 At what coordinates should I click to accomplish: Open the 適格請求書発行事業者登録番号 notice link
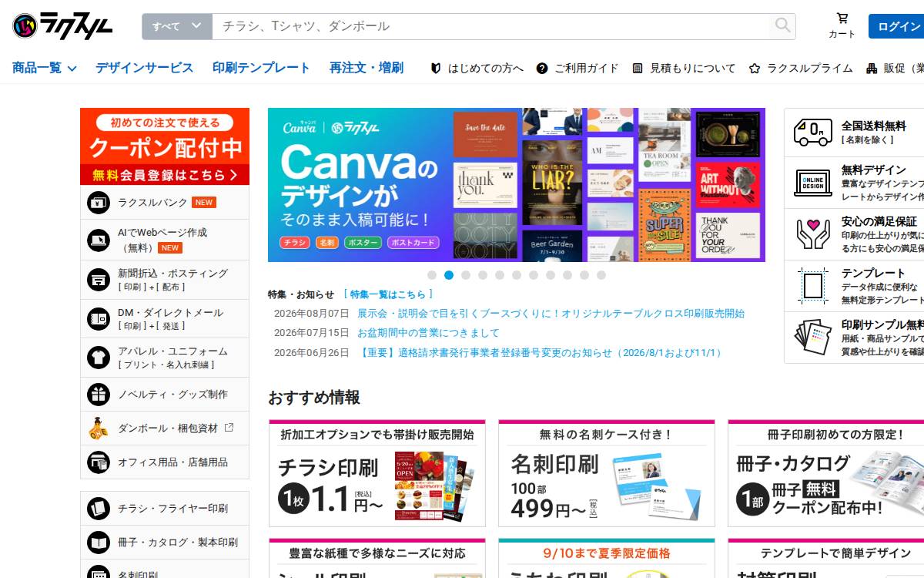(541, 353)
